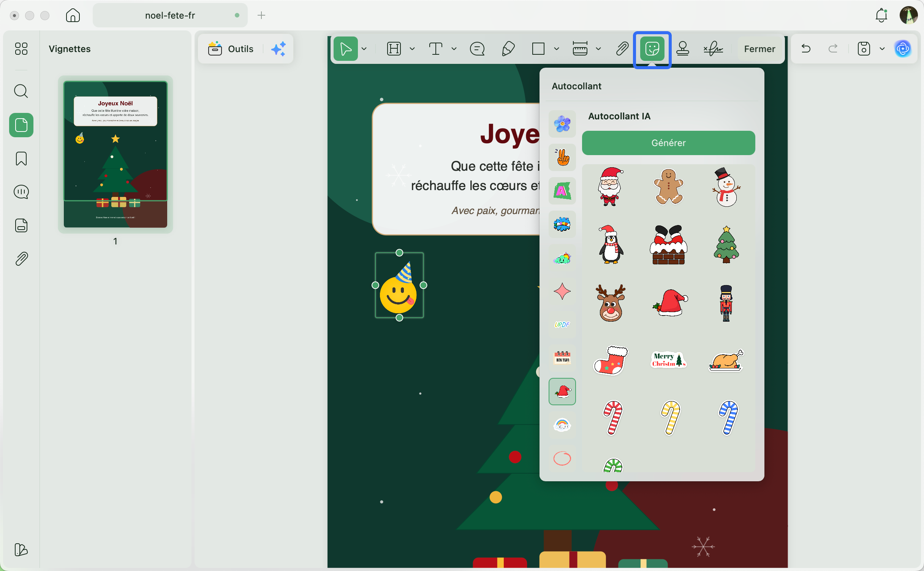The image size is (924, 571).
Task: Open the search panel in sidebar
Action: click(x=21, y=91)
